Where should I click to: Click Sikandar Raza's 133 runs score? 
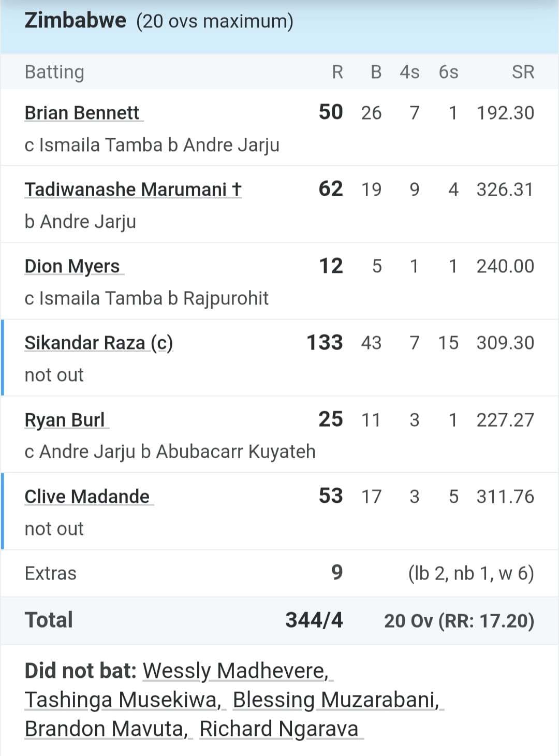click(325, 343)
